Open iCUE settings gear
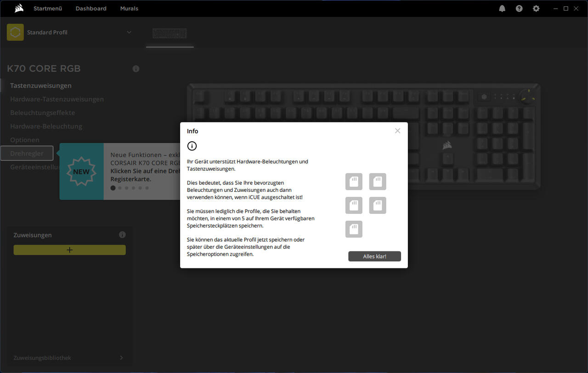The width and height of the screenshot is (588, 373). tap(536, 8)
